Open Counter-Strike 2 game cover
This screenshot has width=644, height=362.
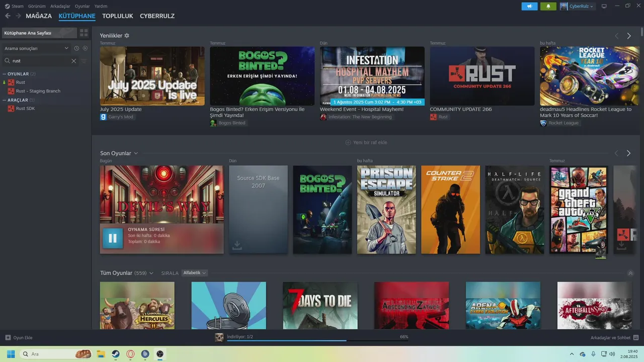tap(451, 210)
